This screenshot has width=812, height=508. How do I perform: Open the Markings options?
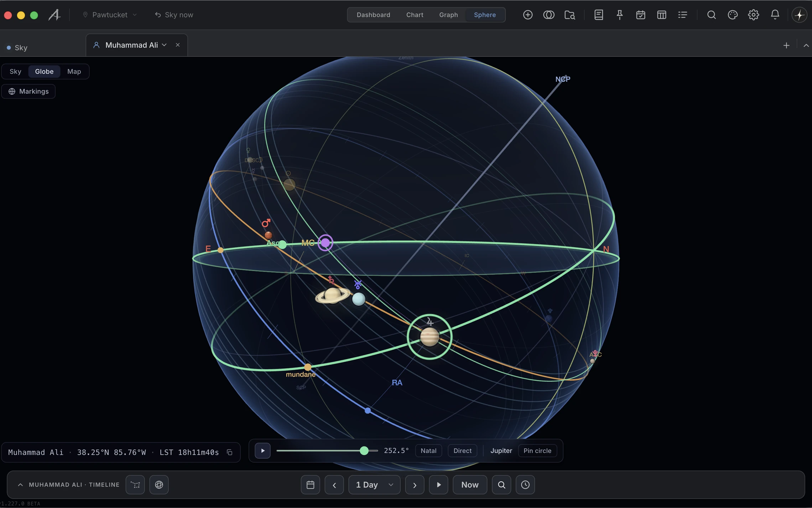[28, 91]
